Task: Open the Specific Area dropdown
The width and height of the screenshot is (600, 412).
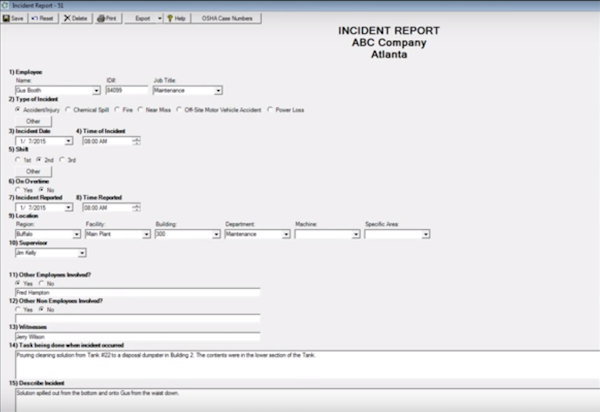Action: tap(426, 234)
